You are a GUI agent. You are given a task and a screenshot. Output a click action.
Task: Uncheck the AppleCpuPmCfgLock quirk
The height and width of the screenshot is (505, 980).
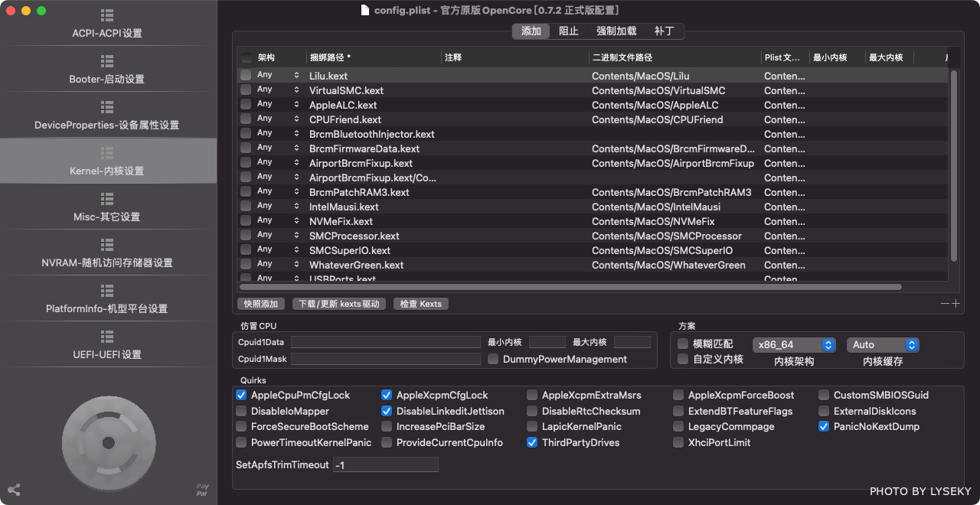(x=241, y=395)
